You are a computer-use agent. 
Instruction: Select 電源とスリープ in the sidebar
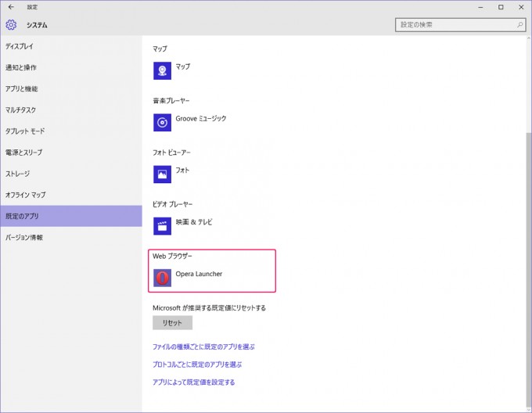[x=71, y=153]
